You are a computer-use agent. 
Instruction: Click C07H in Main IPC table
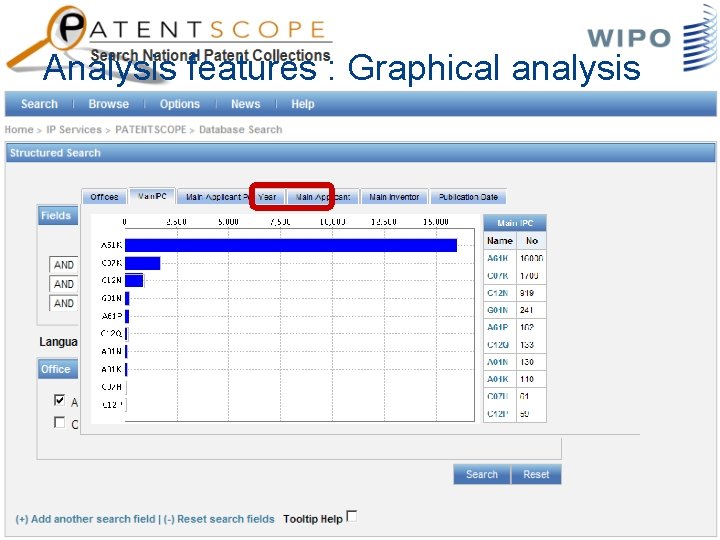click(498, 396)
